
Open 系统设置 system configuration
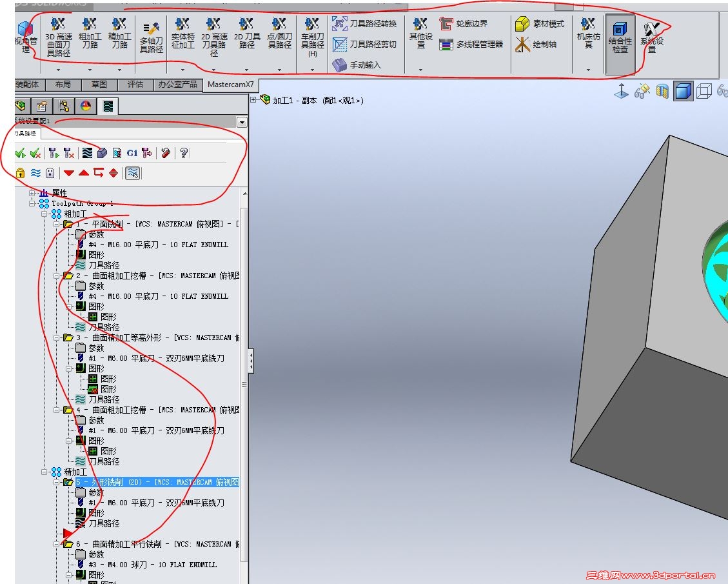click(x=652, y=37)
